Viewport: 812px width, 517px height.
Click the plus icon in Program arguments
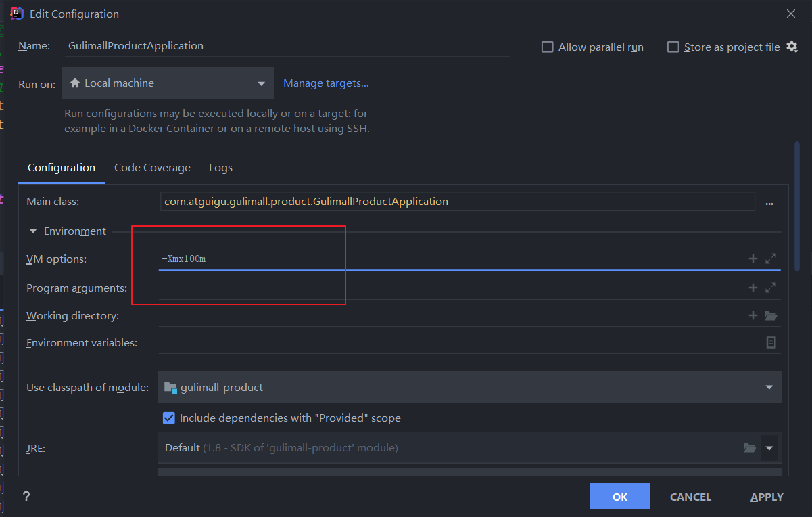click(x=753, y=288)
